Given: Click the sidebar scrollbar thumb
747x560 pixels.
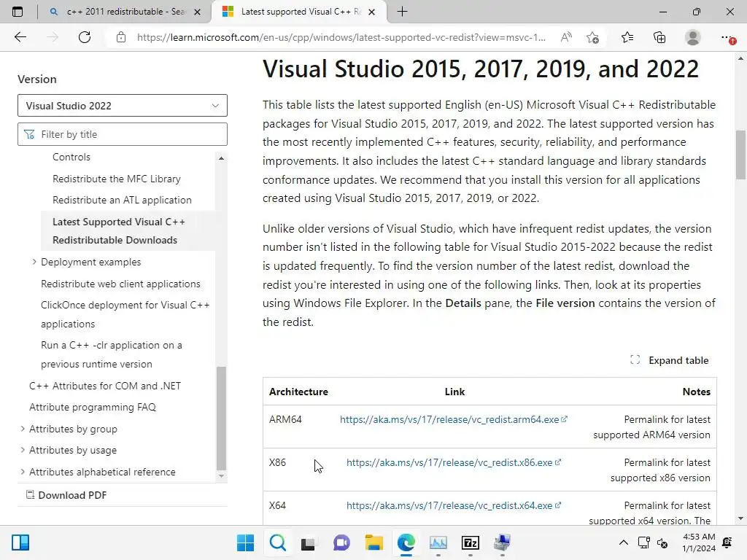Looking at the screenshot, I should click(221, 418).
